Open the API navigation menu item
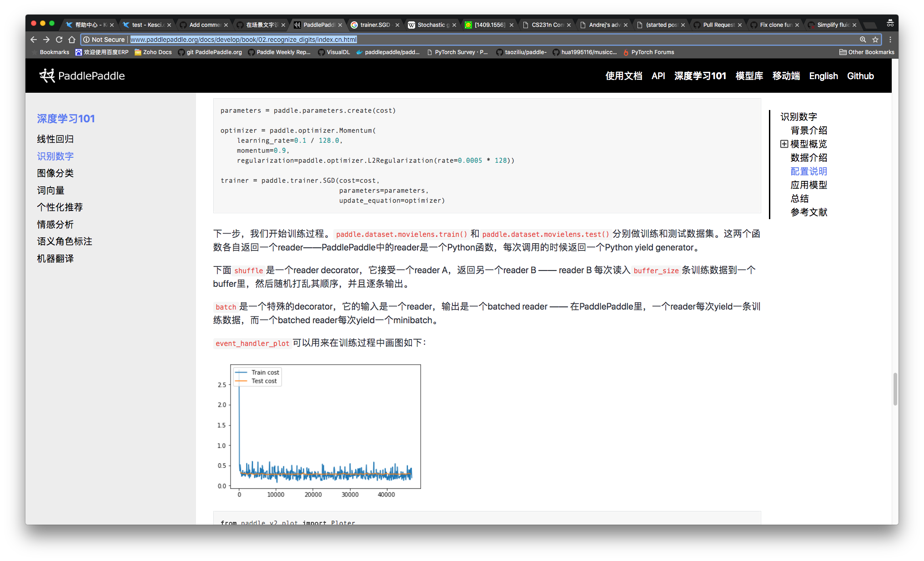 (658, 76)
